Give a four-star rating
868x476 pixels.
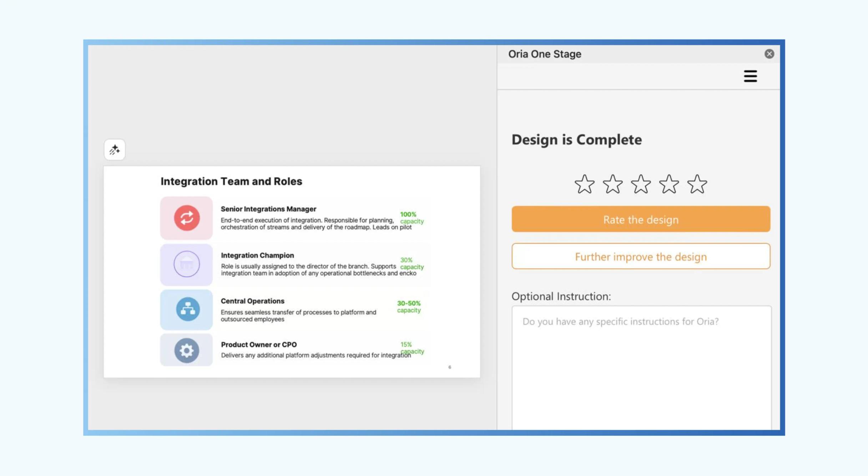point(669,184)
